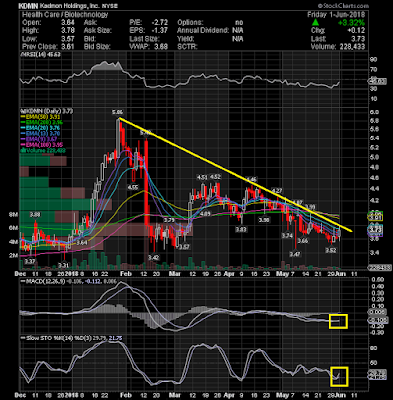Viewport: 393px width, 400px height.
Task: Click the cyan EMA(20) 3.76 legend entry
Action: tap(39, 128)
